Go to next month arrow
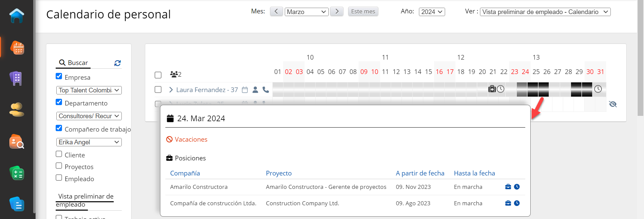This screenshot has height=219, width=644. pos(336,11)
